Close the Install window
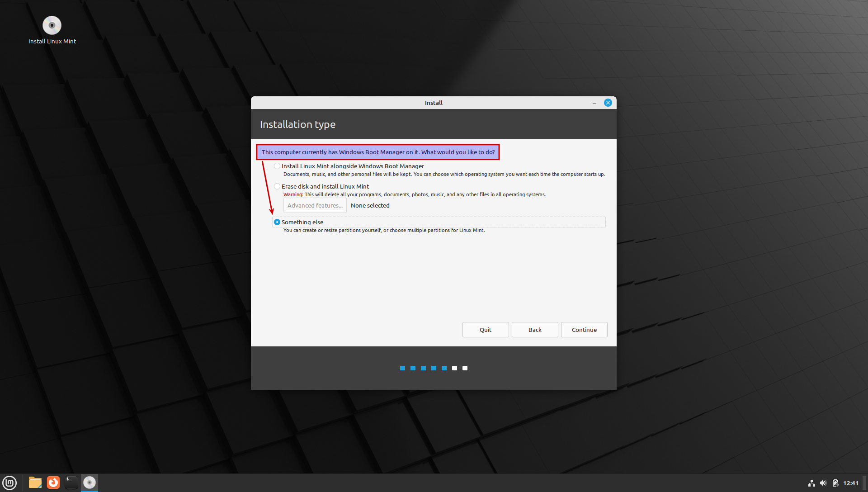Screen dimensions: 868x492 tap(608, 103)
